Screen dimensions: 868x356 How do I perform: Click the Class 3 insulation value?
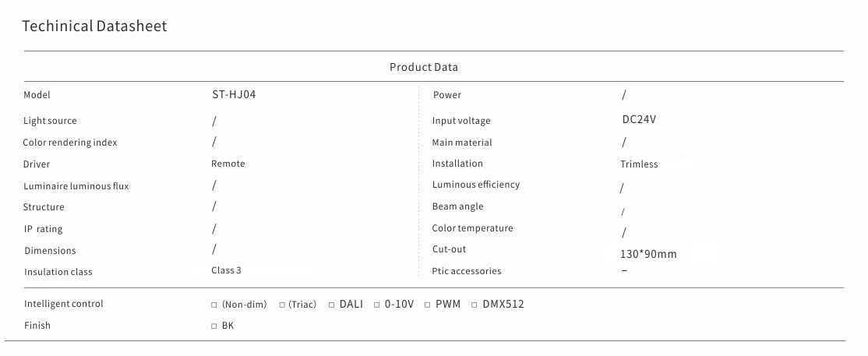pos(227,270)
